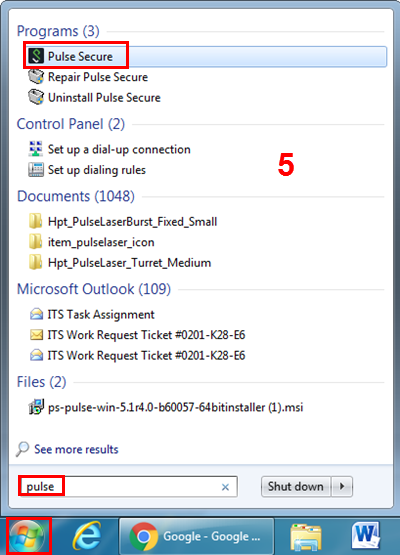Image resolution: width=400 pixels, height=555 pixels.
Task: Open the Pulse Secure program
Action: (205, 56)
